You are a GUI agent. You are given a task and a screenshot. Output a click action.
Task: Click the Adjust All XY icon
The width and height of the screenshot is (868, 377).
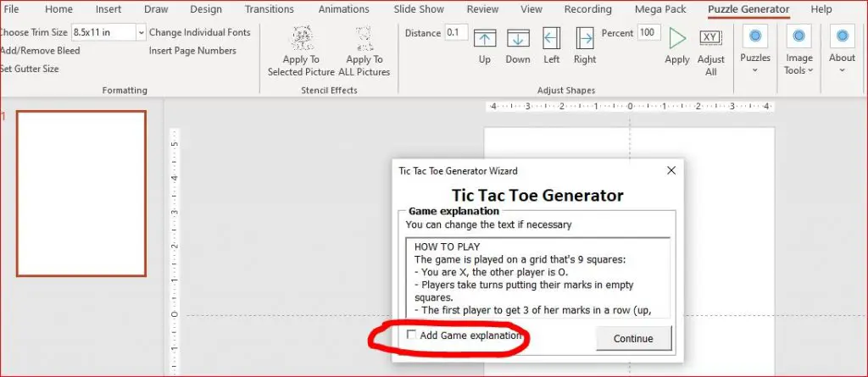pyautogui.click(x=711, y=37)
